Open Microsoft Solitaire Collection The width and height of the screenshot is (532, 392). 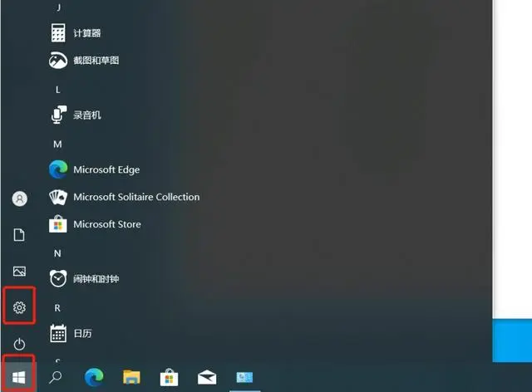pyautogui.click(x=135, y=197)
